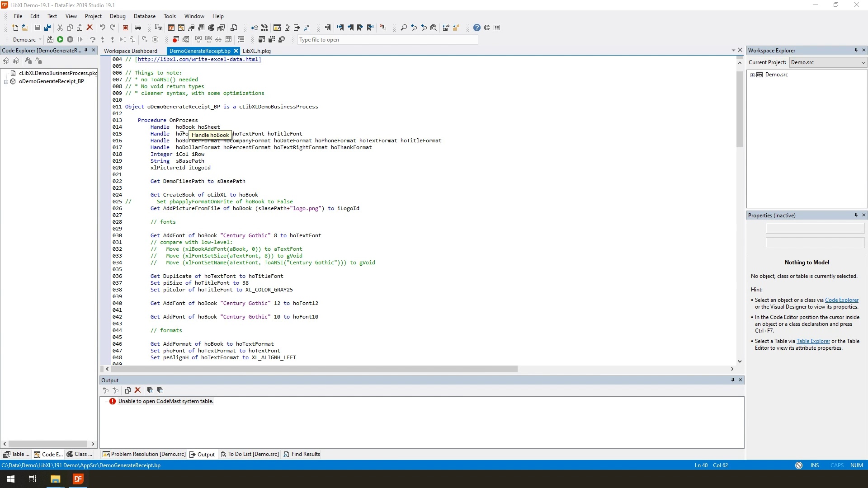Click the green Run program icon
The width and height of the screenshot is (868, 488).
tap(60, 40)
